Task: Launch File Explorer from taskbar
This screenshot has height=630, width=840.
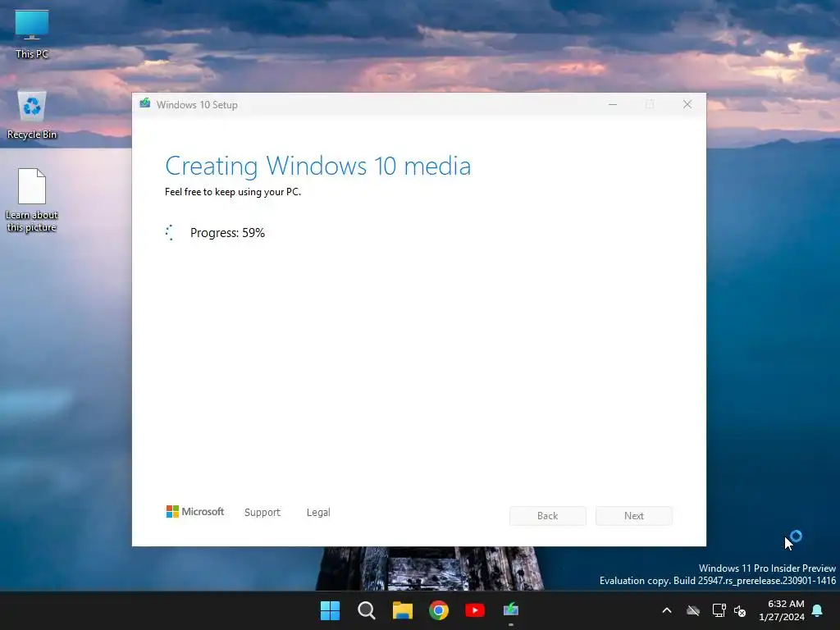Action: 402,610
